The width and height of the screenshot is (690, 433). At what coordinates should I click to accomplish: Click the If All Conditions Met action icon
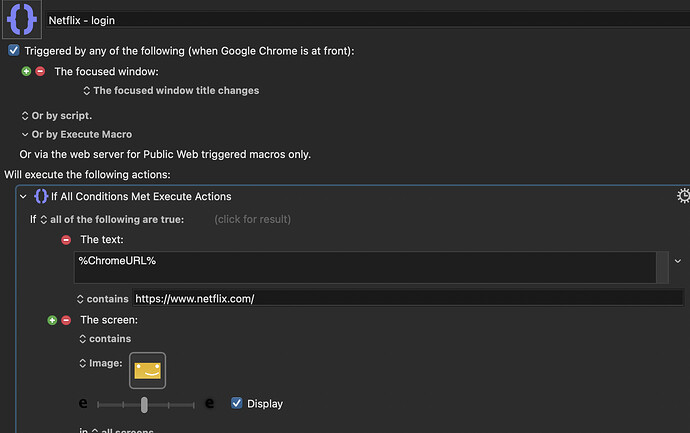[41, 196]
